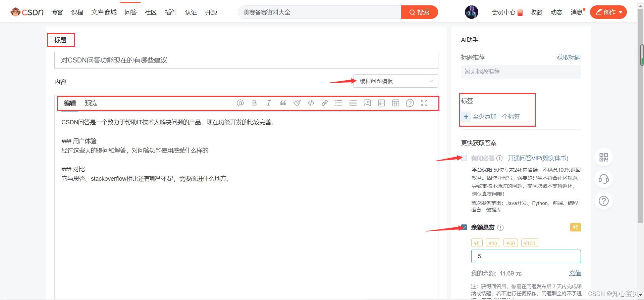Enable the 有问必答 checkbox

pyautogui.click(x=464, y=158)
